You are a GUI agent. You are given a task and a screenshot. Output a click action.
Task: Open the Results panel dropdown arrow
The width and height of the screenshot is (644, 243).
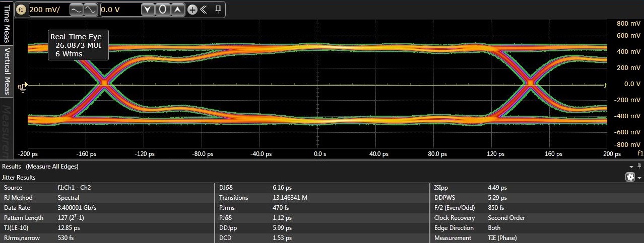[x=631, y=167]
